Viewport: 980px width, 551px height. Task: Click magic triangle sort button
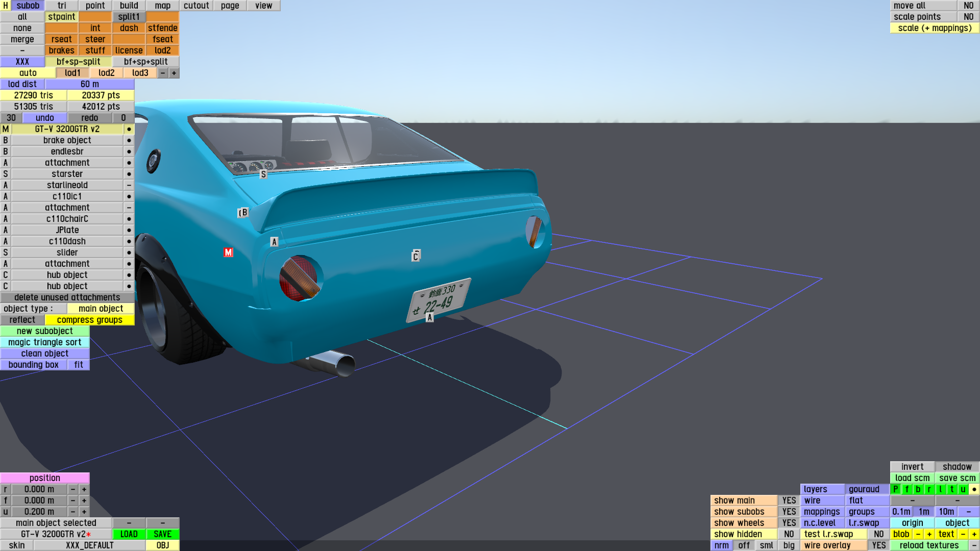(x=45, y=342)
